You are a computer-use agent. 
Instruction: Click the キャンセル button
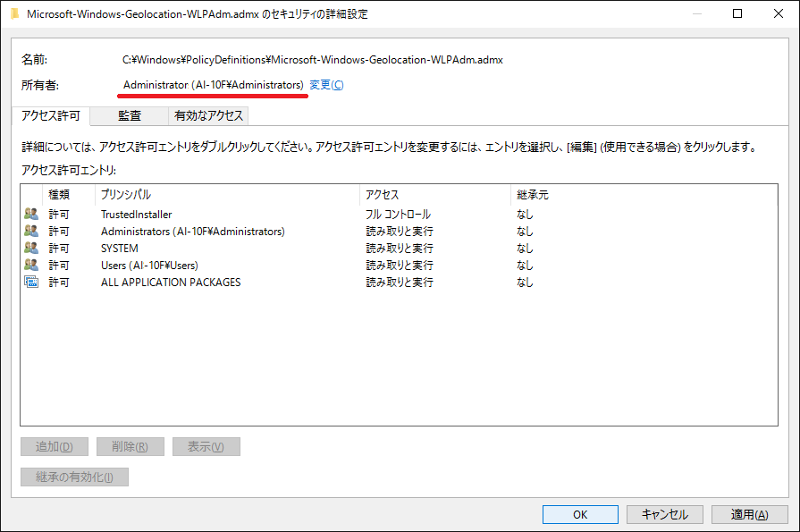pos(663,514)
